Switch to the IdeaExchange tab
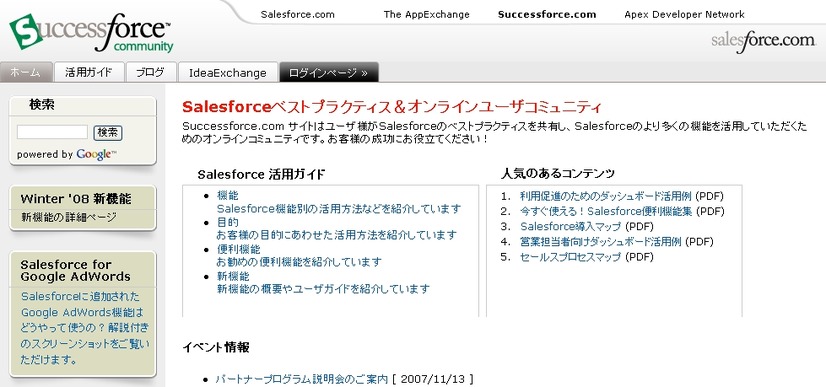The width and height of the screenshot is (826, 387). tap(228, 73)
